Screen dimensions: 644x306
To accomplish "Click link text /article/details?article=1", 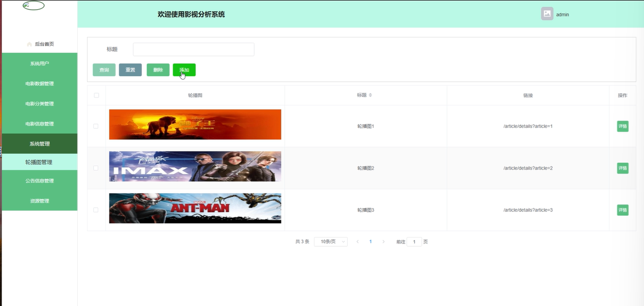I will click(528, 126).
